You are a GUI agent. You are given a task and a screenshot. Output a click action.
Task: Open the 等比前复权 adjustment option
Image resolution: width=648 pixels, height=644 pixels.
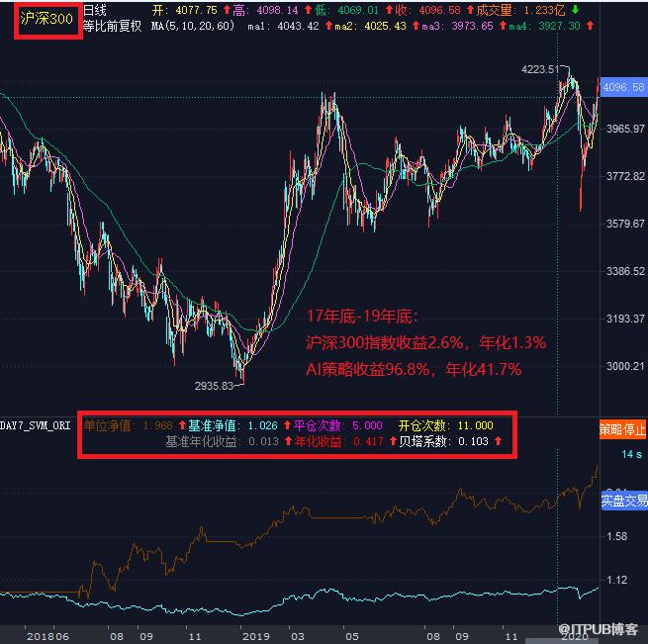[112, 26]
